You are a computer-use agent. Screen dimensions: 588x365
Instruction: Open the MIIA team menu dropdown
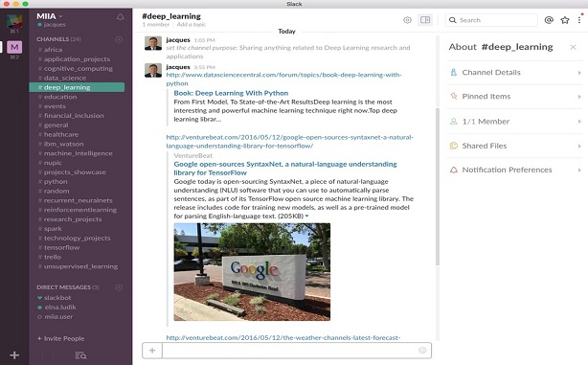click(50, 16)
